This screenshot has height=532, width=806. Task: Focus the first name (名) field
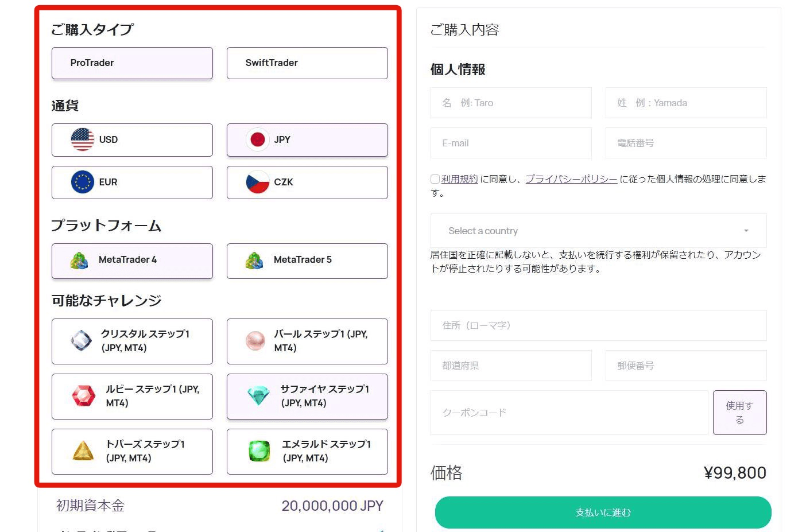coord(511,103)
